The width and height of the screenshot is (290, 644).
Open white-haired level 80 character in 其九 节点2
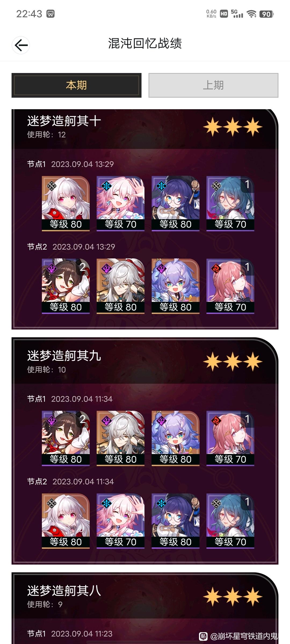pyautogui.click(x=66, y=521)
